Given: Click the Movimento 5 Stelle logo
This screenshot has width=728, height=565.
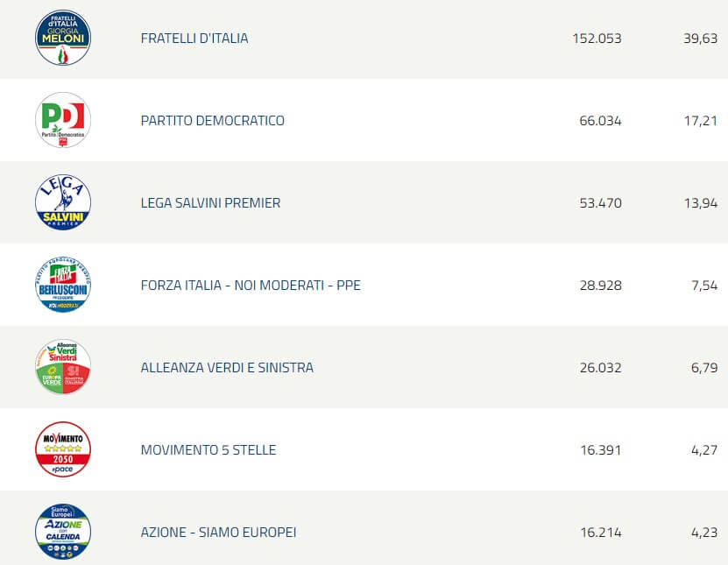Looking at the screenshot, I should coord(63,449).
